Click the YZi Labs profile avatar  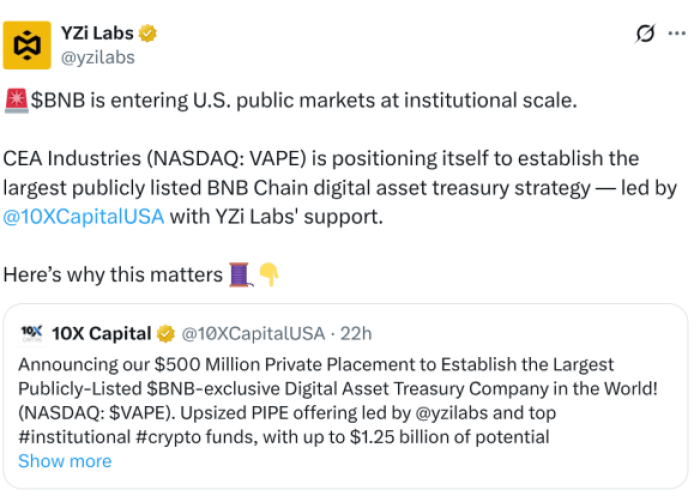27,44
